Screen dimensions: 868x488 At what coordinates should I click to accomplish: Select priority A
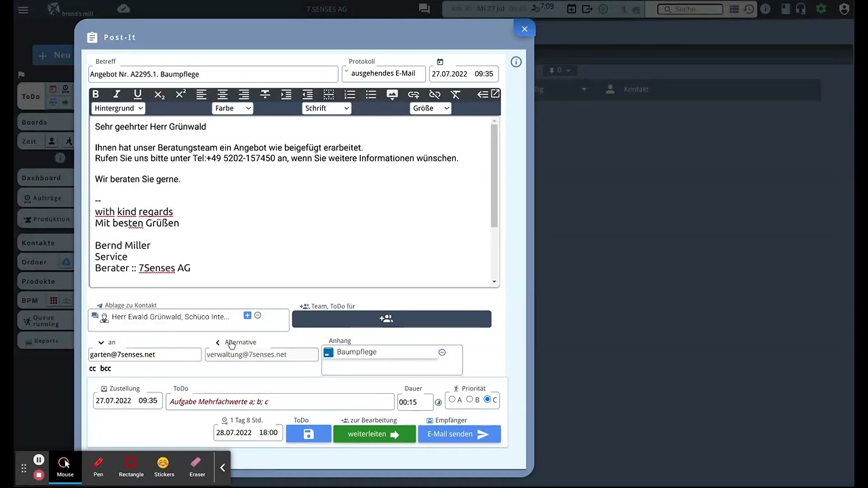[452, 399]
